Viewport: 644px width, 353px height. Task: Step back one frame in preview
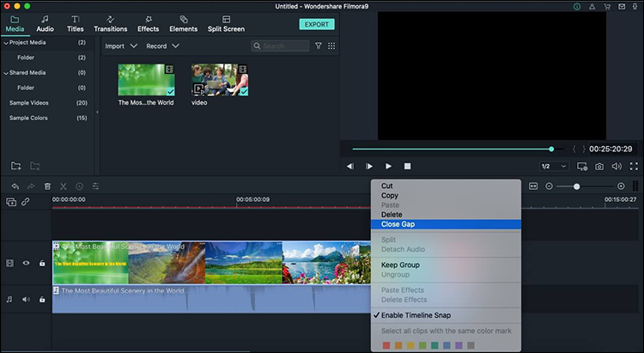coord(350,166)
